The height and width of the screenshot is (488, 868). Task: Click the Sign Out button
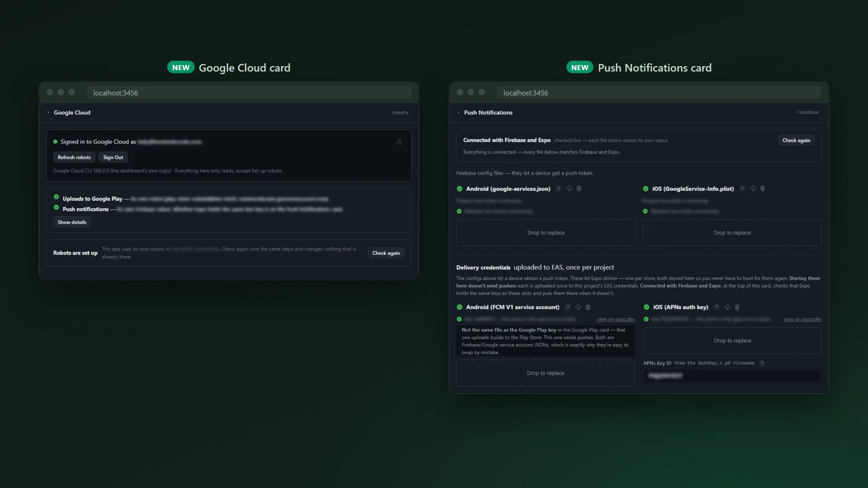click(113, 157)
